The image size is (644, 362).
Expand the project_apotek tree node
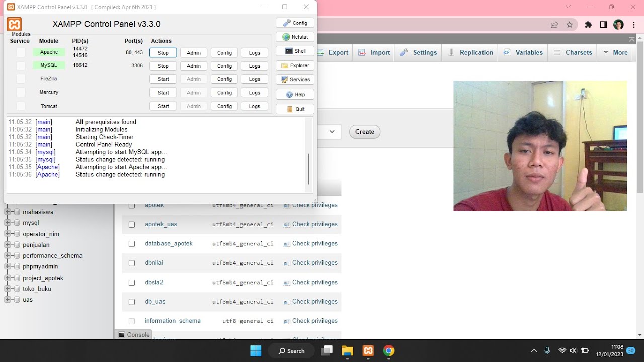point(8,278)
